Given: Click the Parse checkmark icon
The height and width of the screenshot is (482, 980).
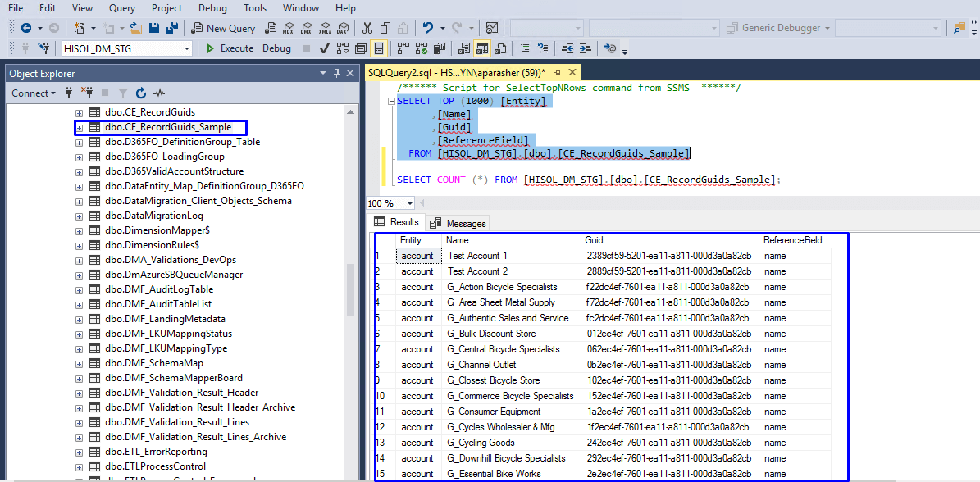Looking at the screenshot, I should 325,48.
